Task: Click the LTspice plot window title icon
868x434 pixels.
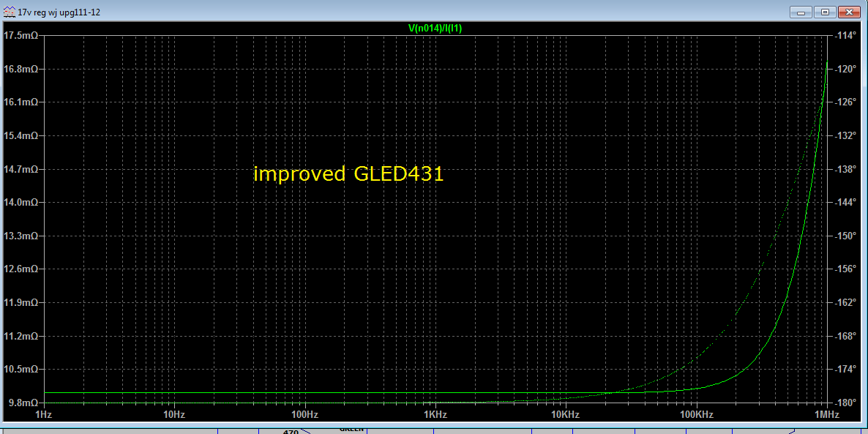Action: click(9, 12)
